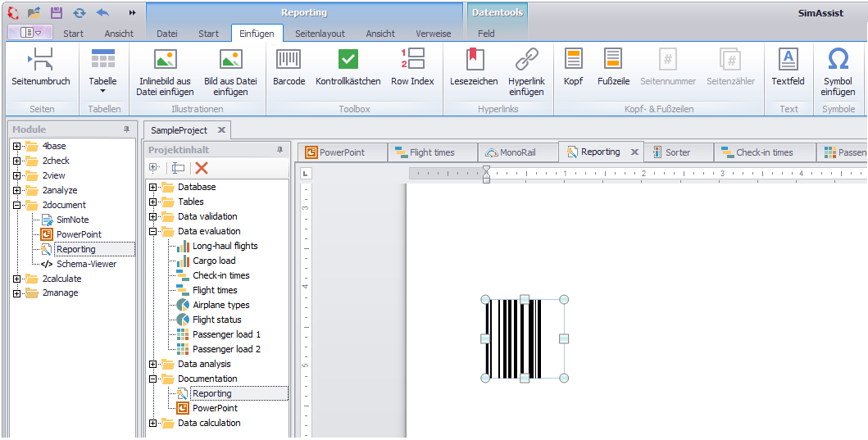Expand the 2view module folder
868x440 pixels.
[x=16, y=176]
